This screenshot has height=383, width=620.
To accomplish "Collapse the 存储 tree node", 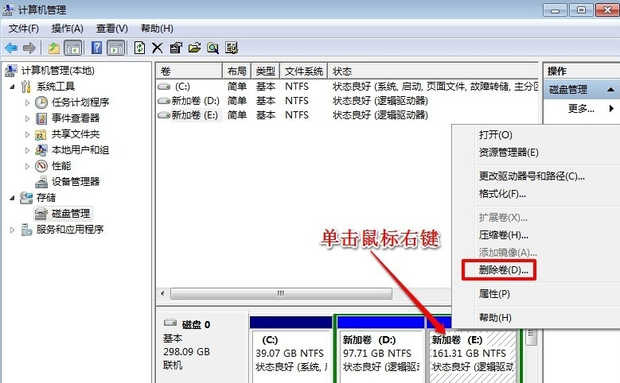I will (12, 198).
